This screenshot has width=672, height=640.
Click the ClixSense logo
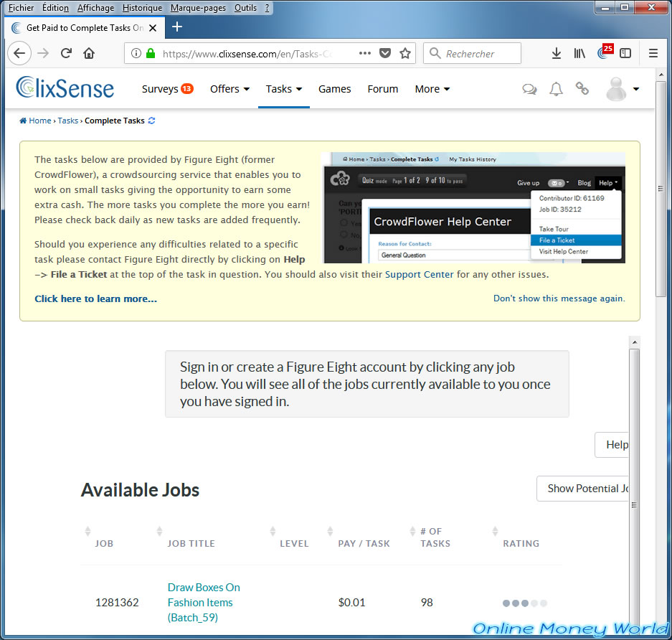[x=65, y=88]
